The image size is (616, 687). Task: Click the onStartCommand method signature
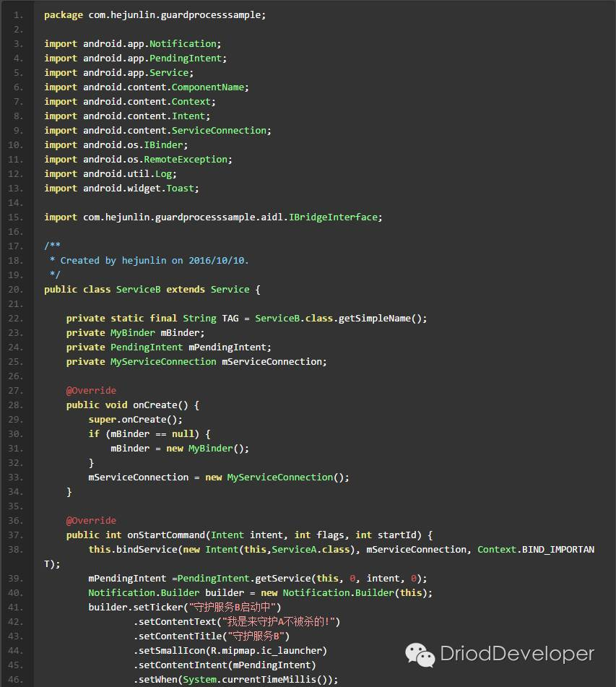tap(249, 536)
